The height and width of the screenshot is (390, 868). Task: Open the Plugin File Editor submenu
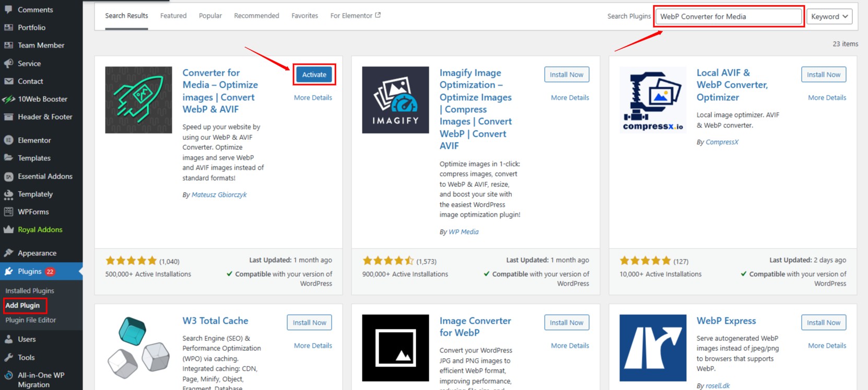[30, 320]
